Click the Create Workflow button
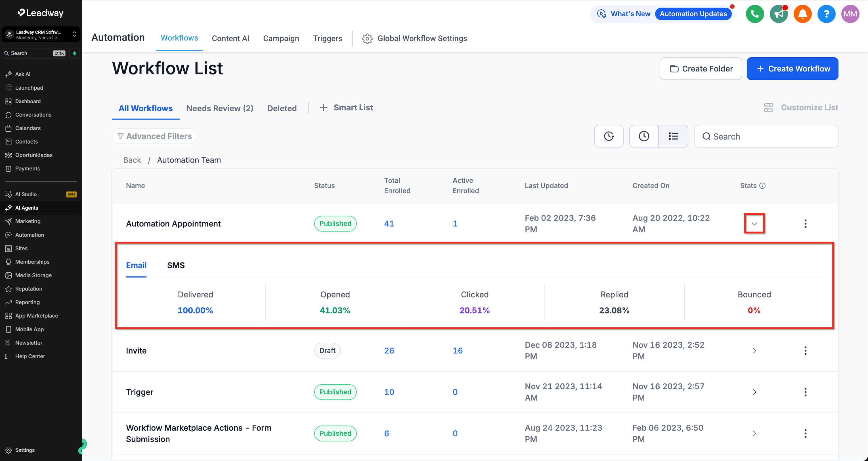The image size is (868, 461). (792, 69)
